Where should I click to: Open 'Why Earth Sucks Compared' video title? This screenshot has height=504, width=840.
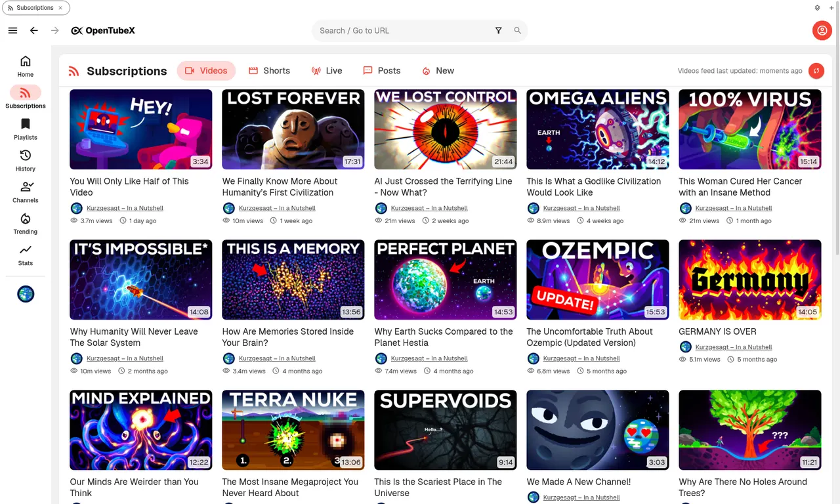point(444,337)
